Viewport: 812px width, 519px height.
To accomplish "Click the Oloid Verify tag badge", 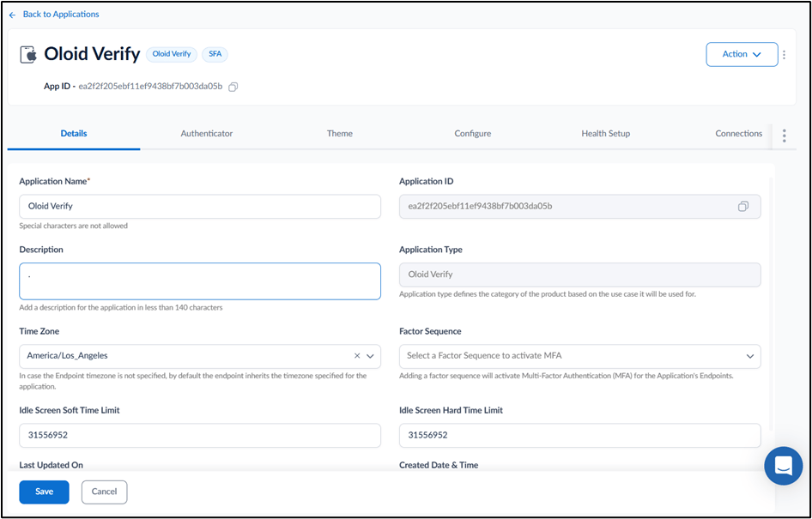I will pos(172,54).
